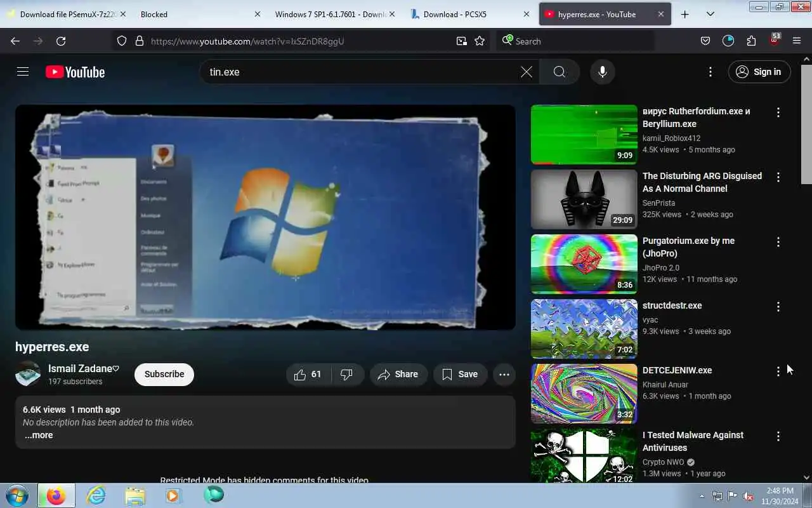This screenshot has width=812, height=508.
Task: Open options menu for Tested Malware video
Action: pyautogui.click(x=778, y=436)
